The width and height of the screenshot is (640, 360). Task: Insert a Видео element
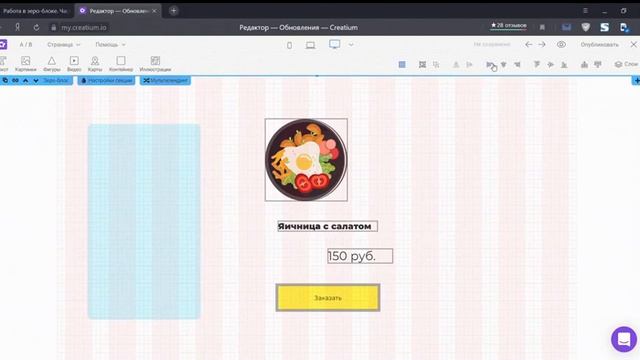click(74, 64)
